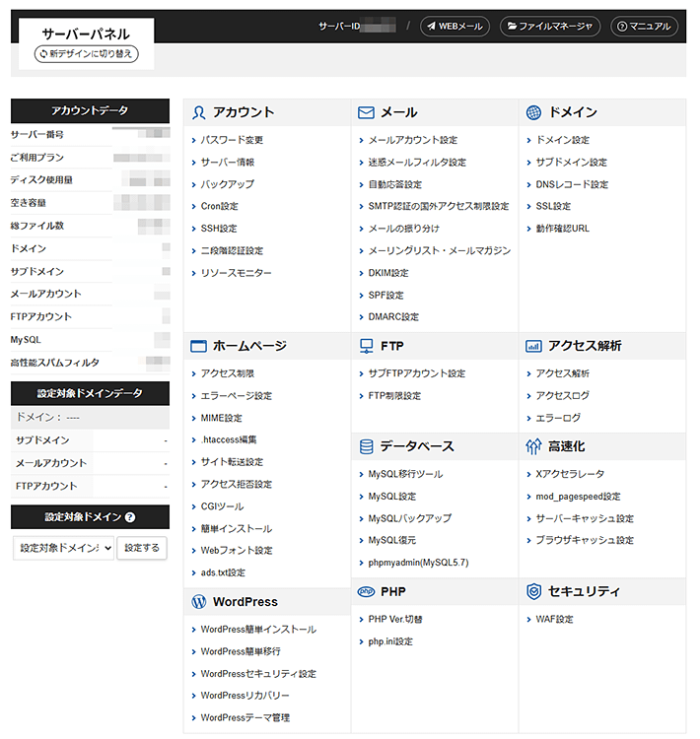Open MySQL設定
Viewport: 700px width, 739px height.
click(392, 497)
